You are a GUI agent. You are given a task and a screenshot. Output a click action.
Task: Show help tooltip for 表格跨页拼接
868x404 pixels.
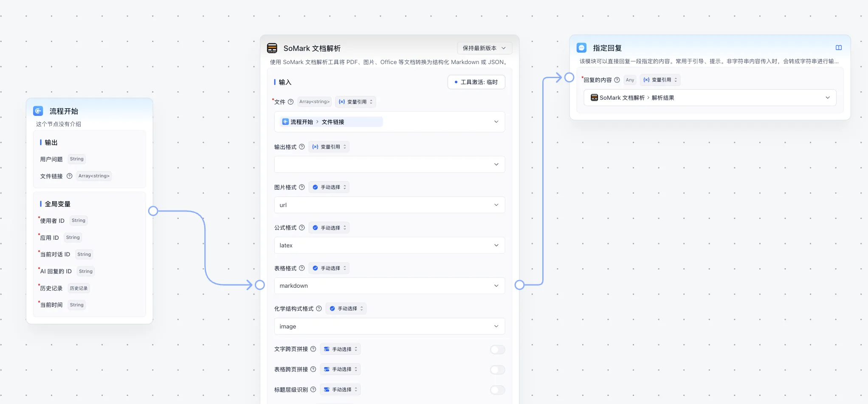[313, 369]
